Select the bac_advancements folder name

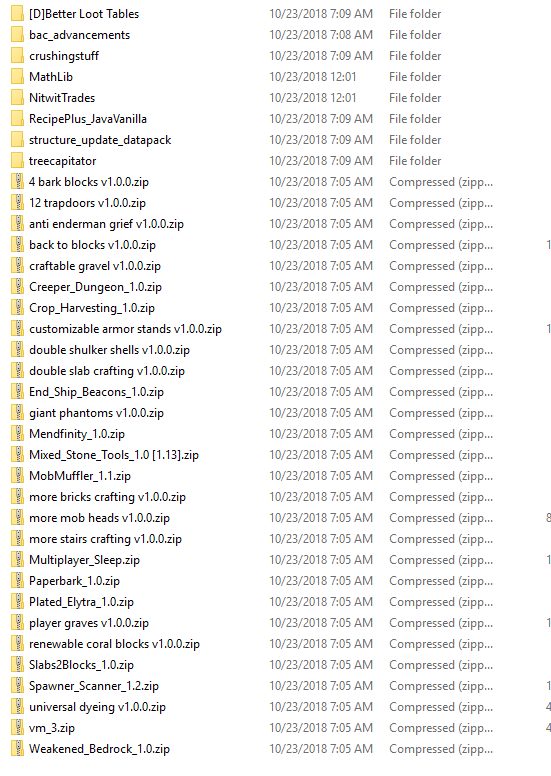pos(79,35)
